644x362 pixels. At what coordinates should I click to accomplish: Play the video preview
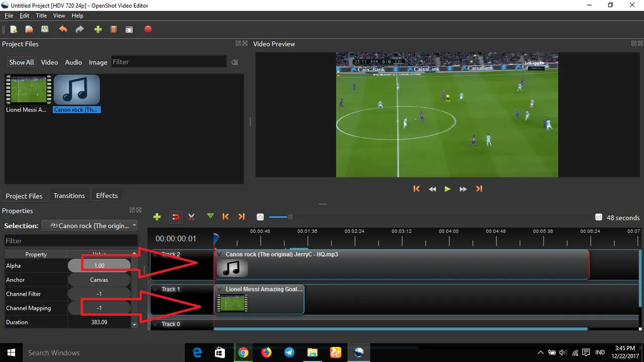tap(447, 189)
